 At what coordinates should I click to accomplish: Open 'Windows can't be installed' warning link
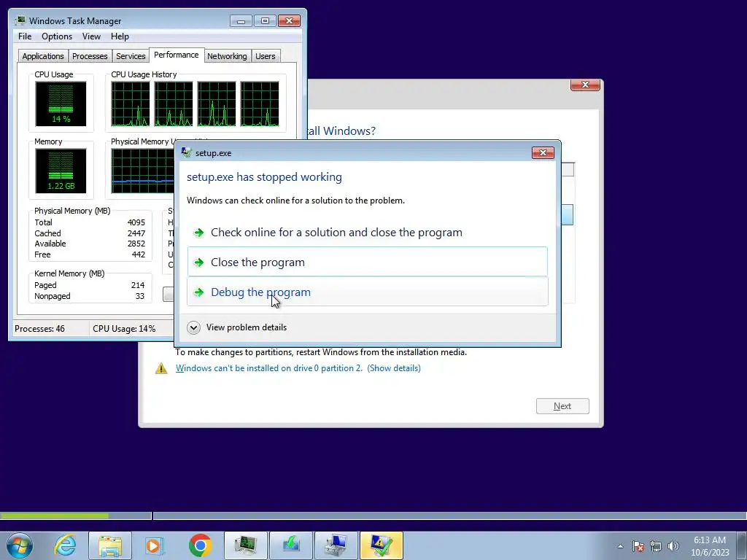click(268, 368)
